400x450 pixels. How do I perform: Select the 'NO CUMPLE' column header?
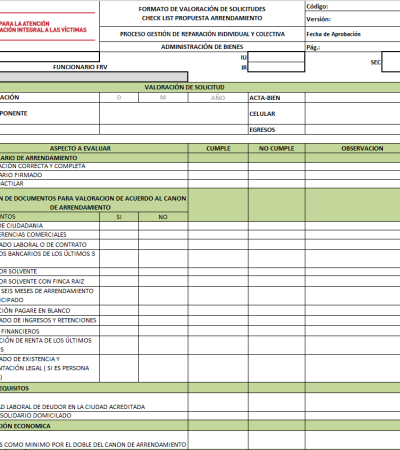click(x=277, y=148)
